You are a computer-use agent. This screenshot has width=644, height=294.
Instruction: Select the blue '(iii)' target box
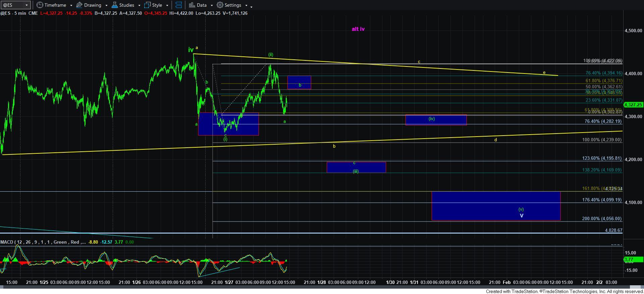click(356, 167)
